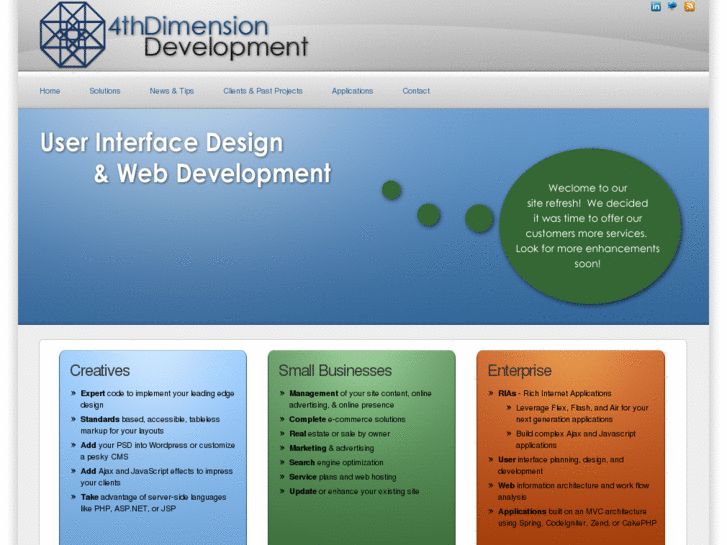The image size is (727, 545).
Task: Click the User Interface Design banner headline
Action: click(x=185, y=158)
